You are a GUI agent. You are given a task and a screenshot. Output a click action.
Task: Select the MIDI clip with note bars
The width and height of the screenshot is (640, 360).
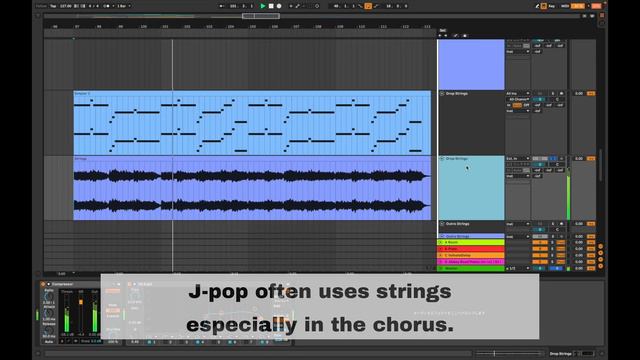[252, 123]
